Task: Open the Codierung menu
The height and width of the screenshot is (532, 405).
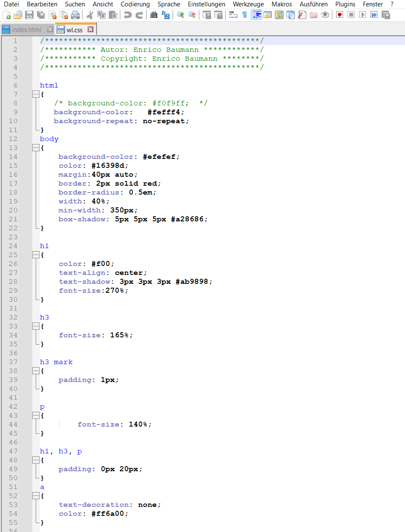Action: (x=135, y=4)
